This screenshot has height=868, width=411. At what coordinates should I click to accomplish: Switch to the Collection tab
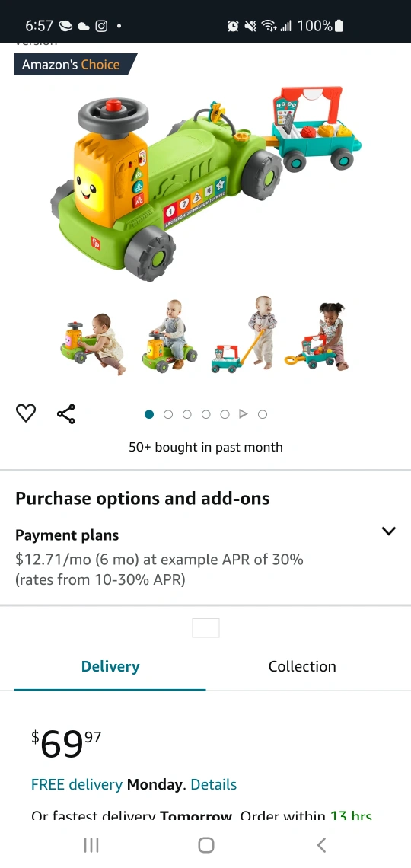(x=302, y=666)
